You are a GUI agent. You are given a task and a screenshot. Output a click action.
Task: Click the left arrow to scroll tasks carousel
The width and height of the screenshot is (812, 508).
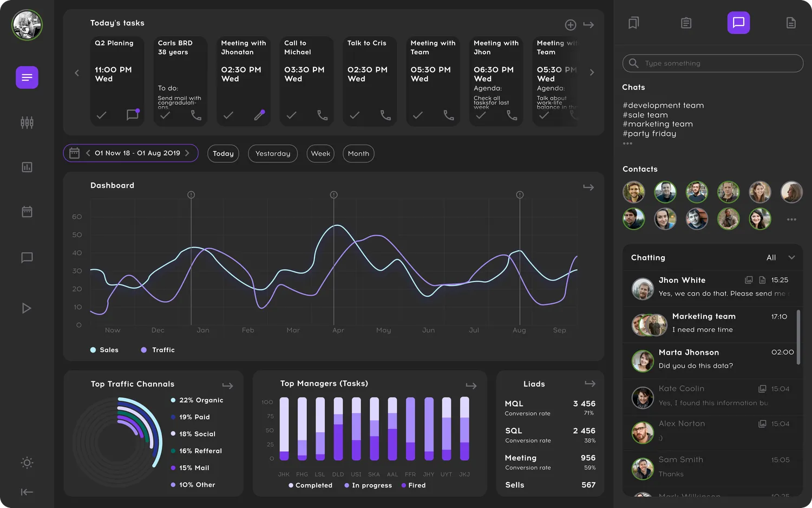click(x=76, y=72)
